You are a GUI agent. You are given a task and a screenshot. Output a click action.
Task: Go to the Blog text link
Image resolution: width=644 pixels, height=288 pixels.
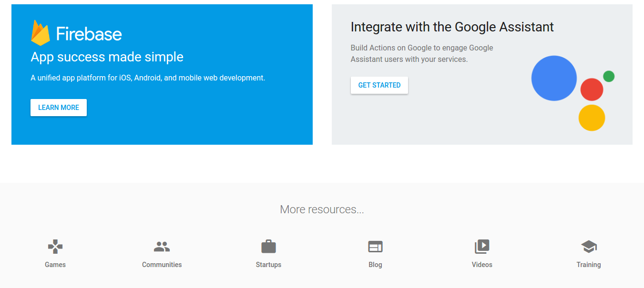click(375, 265)
